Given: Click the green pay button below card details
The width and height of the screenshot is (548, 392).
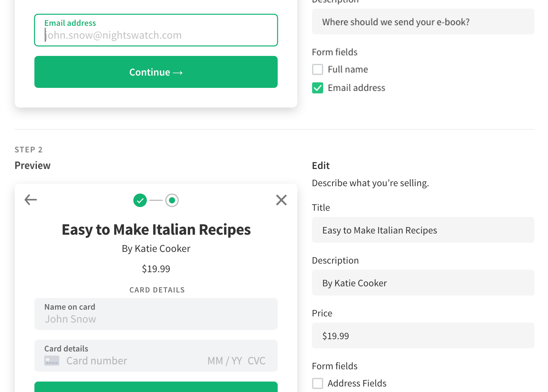Looking at the screenshot, I should [156, 387].
